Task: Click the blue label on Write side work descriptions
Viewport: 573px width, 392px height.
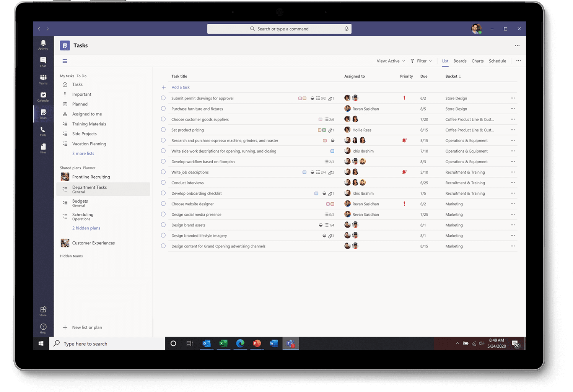Action: (332, 151)
